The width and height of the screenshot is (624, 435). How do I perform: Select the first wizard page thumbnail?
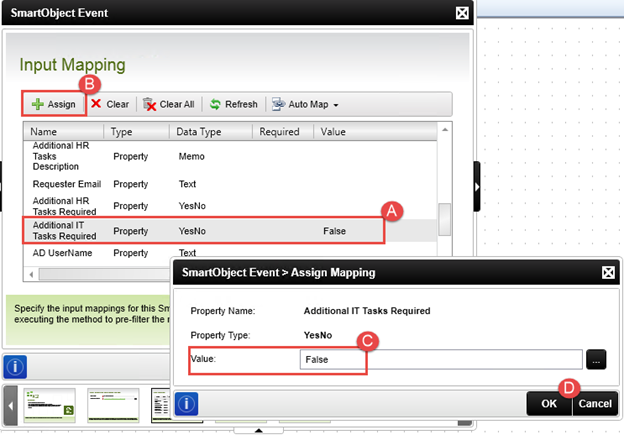coord(49,405)
